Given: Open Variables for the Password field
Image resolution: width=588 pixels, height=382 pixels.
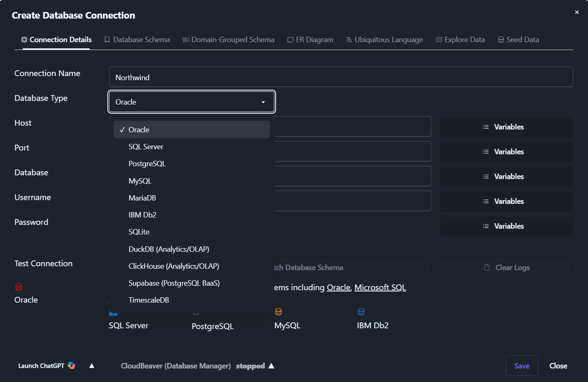Looking at the screenshot, I should coord(506,226).
